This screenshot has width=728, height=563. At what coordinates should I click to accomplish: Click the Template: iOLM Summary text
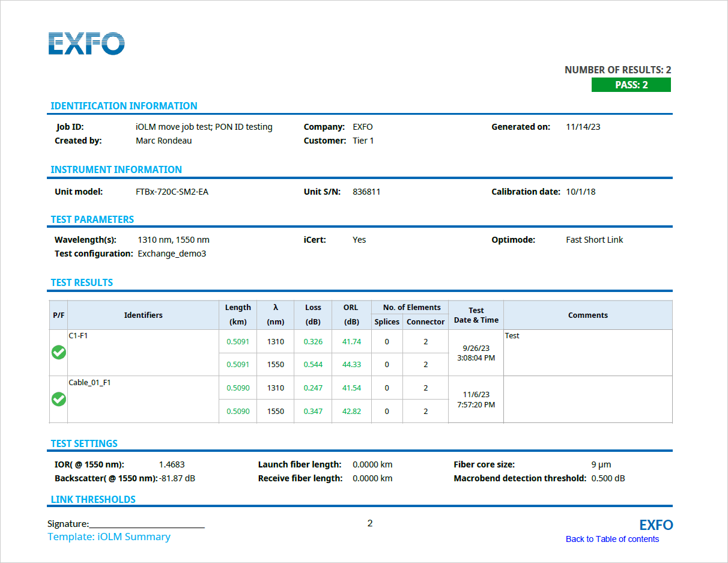click(109, 537)
